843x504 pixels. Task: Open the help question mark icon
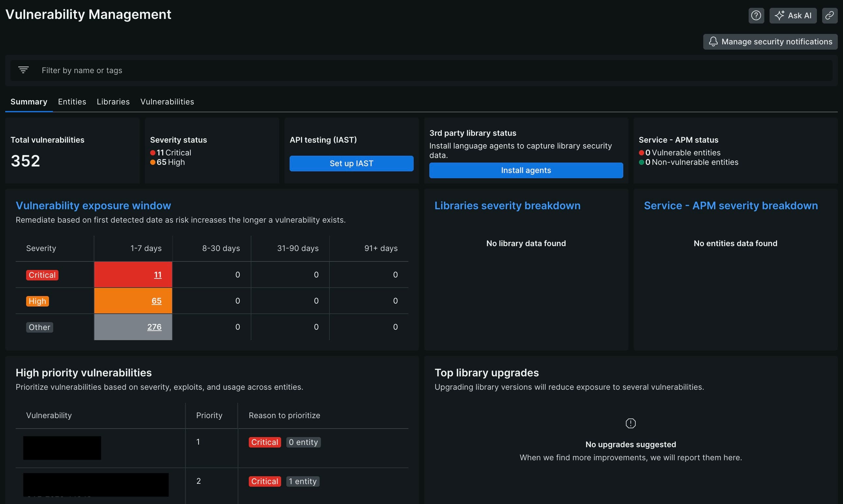click(x=756, y=15)
